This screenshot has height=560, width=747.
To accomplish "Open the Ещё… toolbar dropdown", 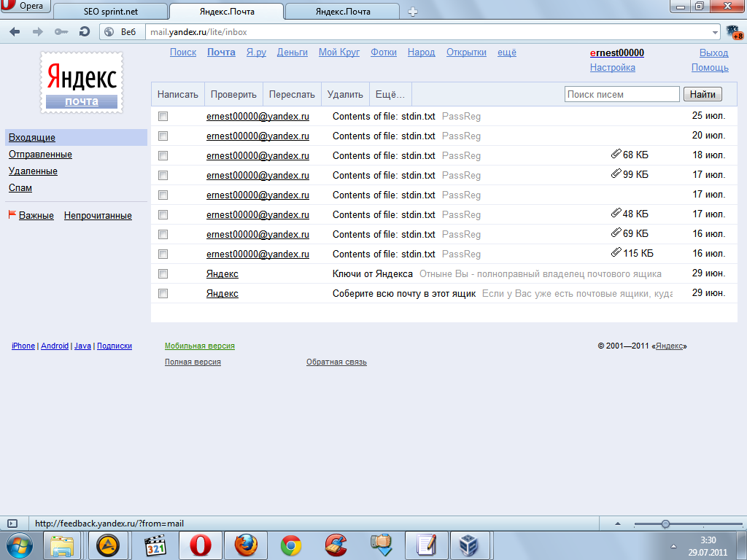I will tap(390, 94).
